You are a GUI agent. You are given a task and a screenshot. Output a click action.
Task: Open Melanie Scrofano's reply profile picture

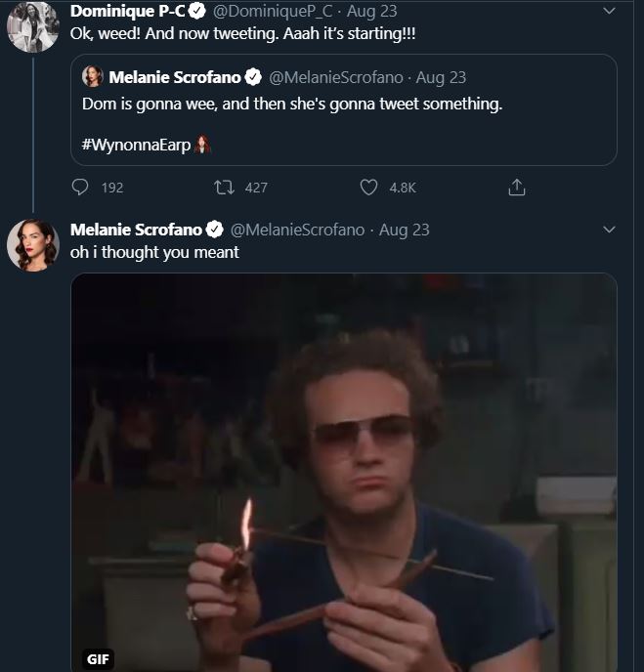(x=32, y=244)
